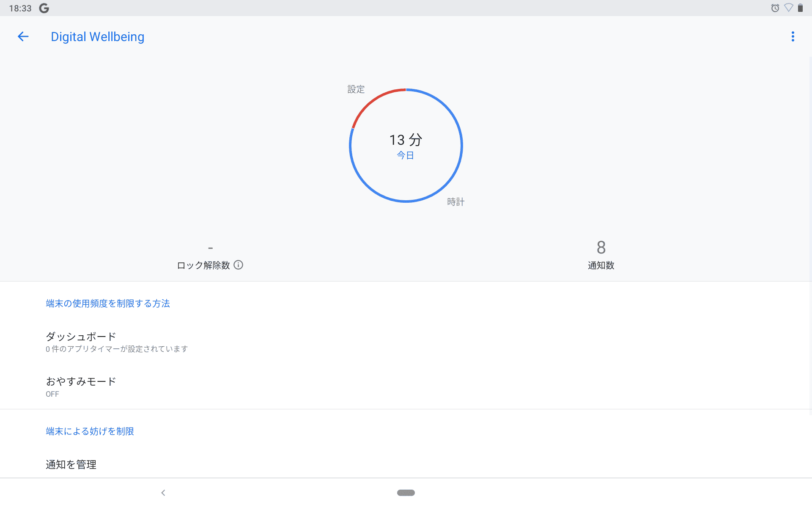This screenshot has width=812, height=508.
Task: Tap the ロック解除数 label
Action: (x=204, y=265)
